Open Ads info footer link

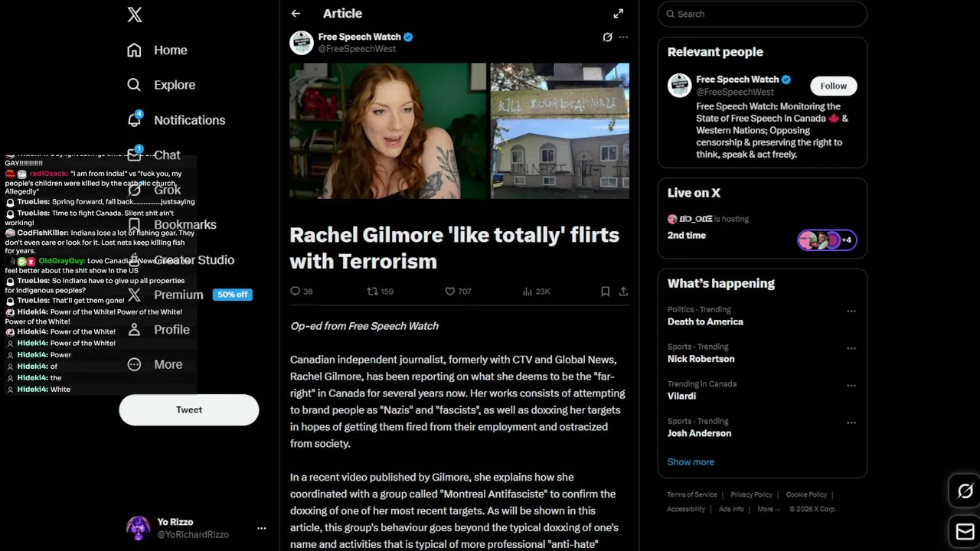pyautogui.click(x=731, y=510)
